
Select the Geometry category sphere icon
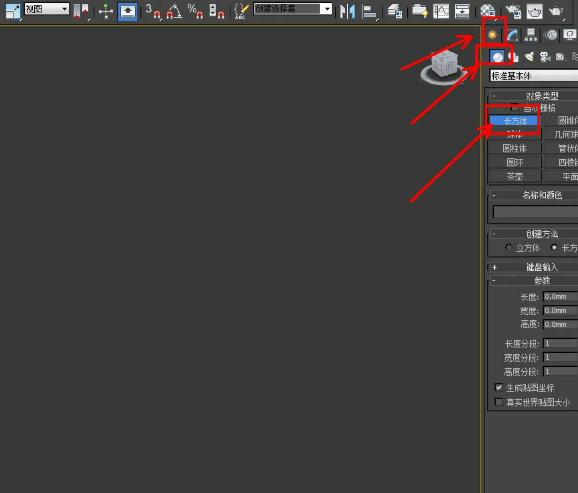coord(497,57)
